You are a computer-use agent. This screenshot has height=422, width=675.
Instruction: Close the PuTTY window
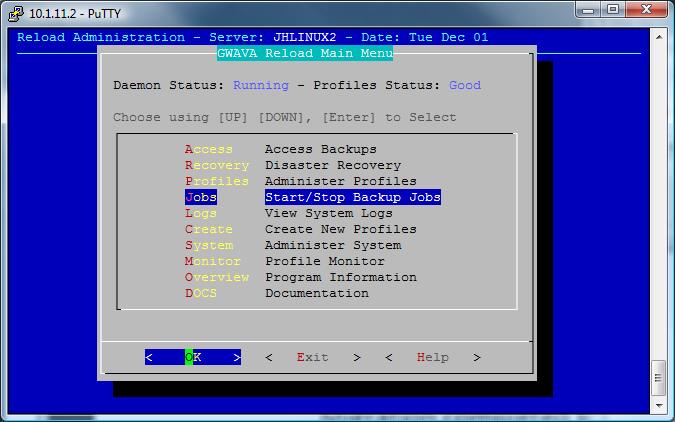tap(646, 9)
